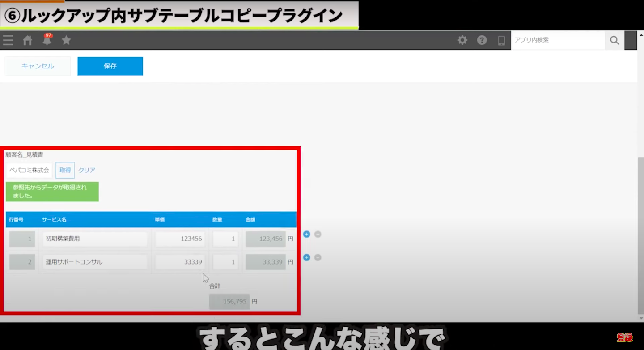Click the 取得 lookup button
644x350 pixels.
click(65, 170)
